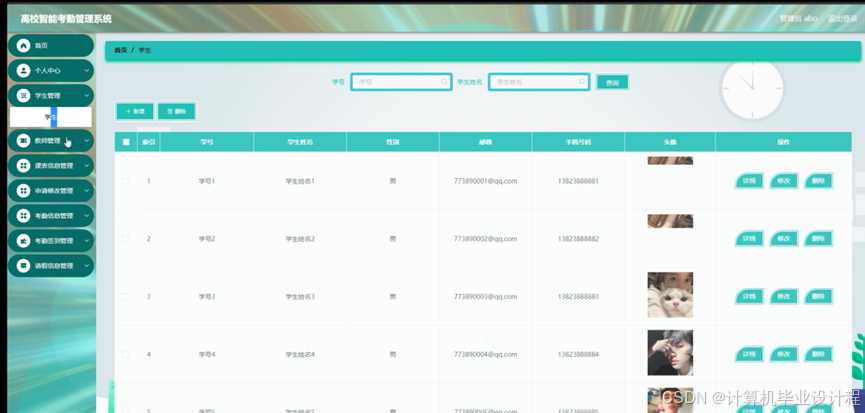Select the 学生 submenu item
The height and width of the screenshot is (413, 865).
pyautogui.click(x=51, y=117)
